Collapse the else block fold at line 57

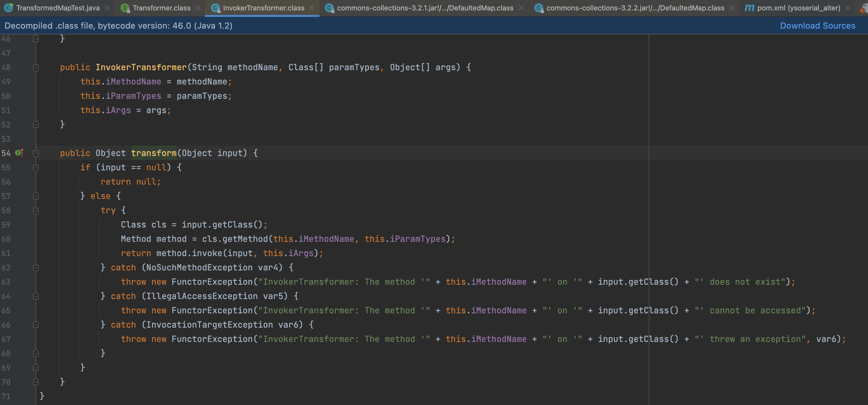(36, 196)
